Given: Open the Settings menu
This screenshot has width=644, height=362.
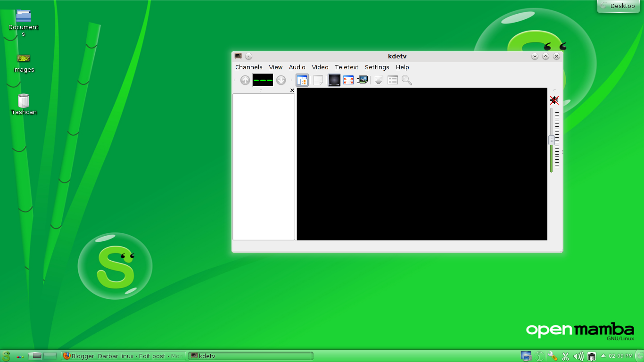Looking at the screenshot, I should click(377, 67).
